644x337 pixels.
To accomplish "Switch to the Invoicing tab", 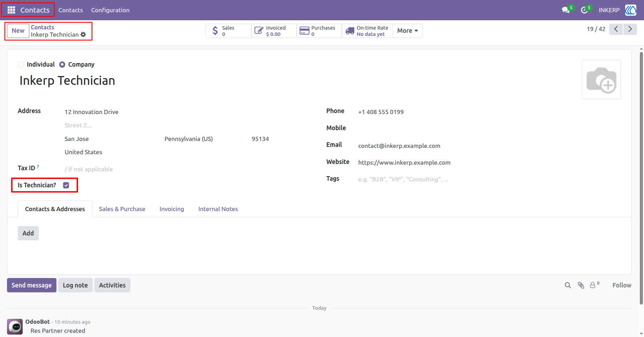I will 172,209.
